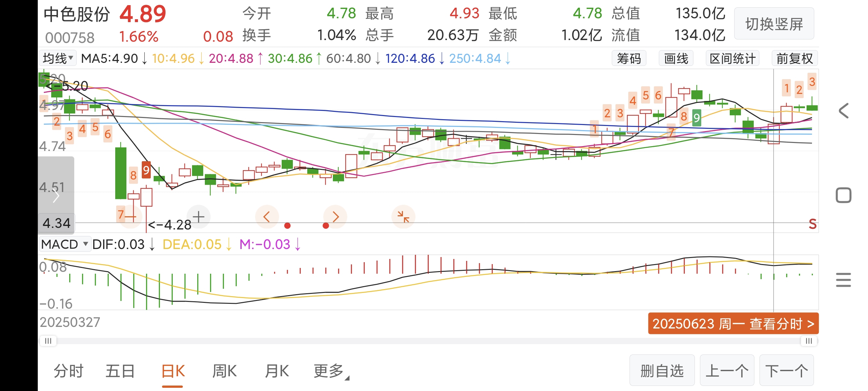
Task: Enable 画线 drawing mode
Action: pos(676,58)
